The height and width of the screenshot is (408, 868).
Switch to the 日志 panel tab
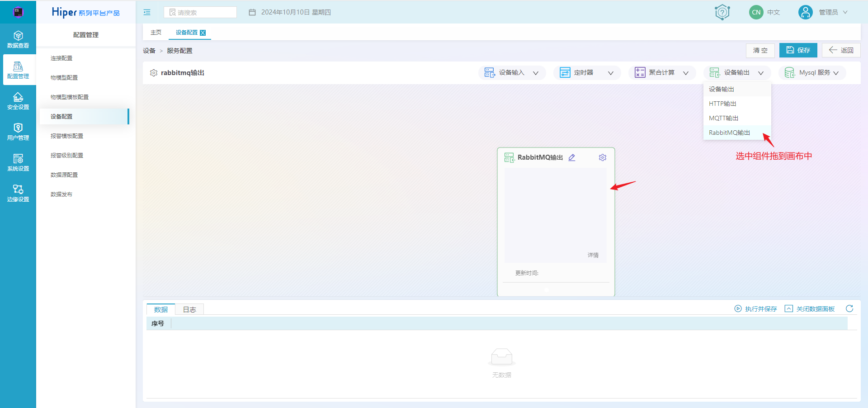click(189, 309)
